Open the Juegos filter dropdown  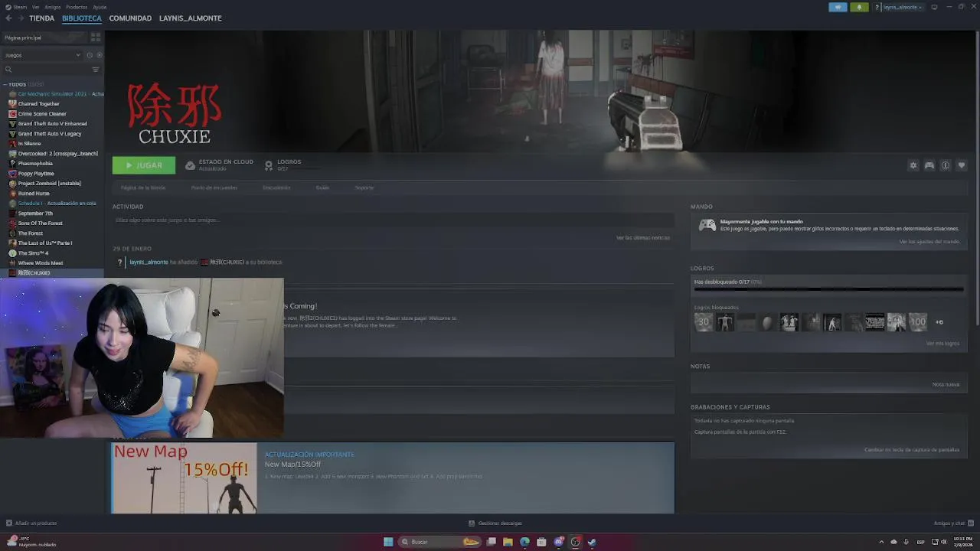[x=42, y=55]
